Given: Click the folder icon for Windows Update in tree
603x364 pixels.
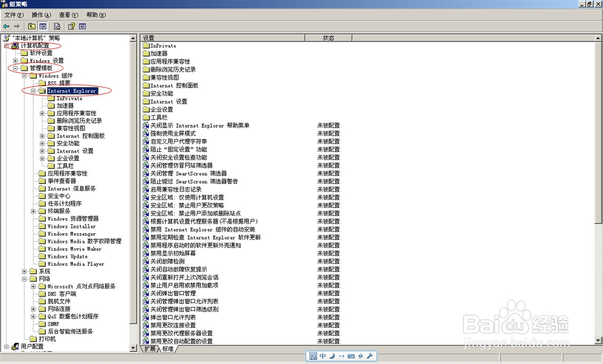Looking at the screenshot, I should click(x=42, y=256).
